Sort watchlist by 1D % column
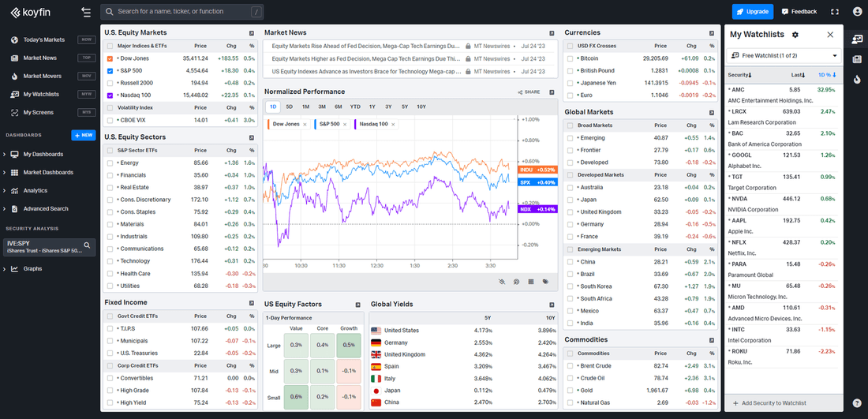This screenshot has width=868, height=419. click(x=826, y=75)
